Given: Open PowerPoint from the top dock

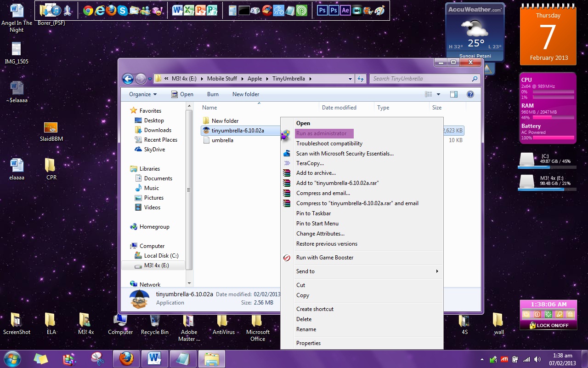Looking at the screenshot, I should point(200,10).
